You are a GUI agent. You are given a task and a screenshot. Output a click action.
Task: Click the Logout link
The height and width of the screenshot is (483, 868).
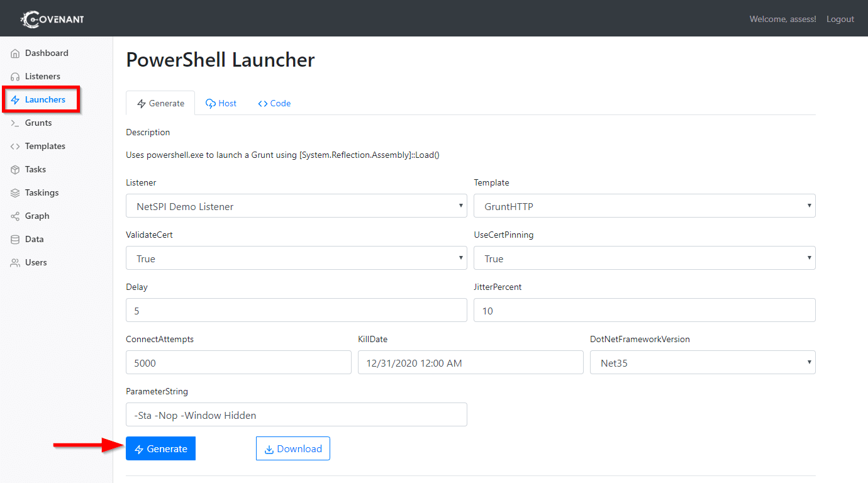840,19
